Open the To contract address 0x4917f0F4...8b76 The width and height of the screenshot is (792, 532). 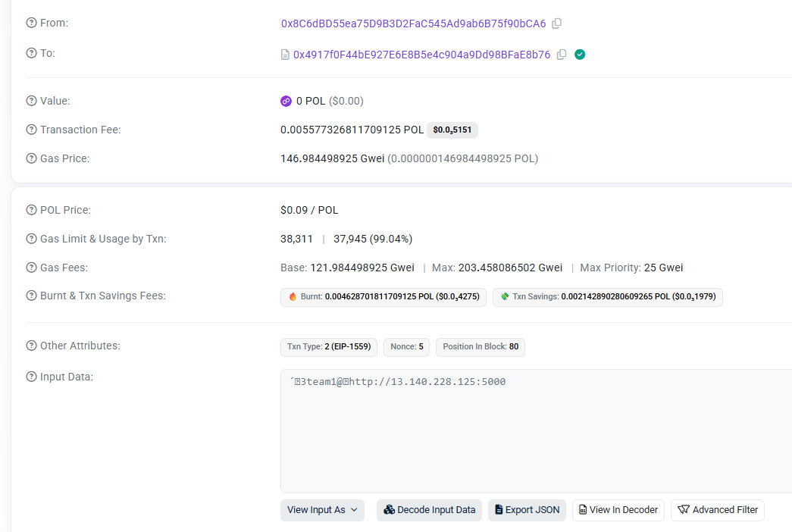[421, 55]
